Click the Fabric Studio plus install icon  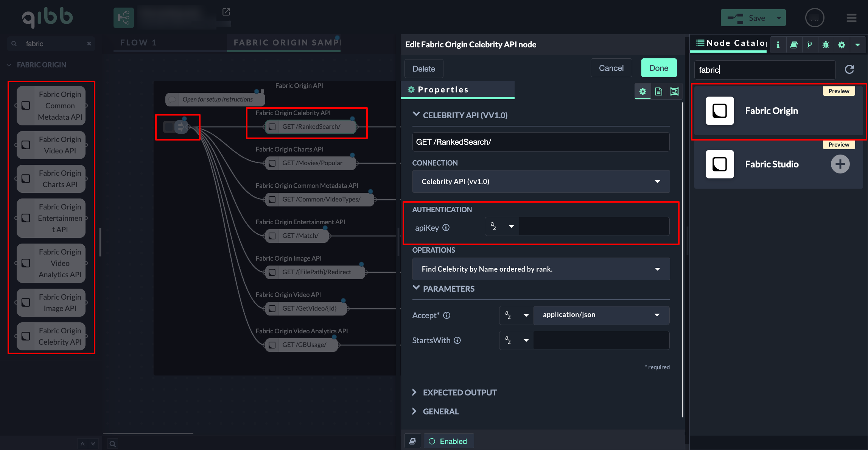pyautogui.click(x=840, y=164)
